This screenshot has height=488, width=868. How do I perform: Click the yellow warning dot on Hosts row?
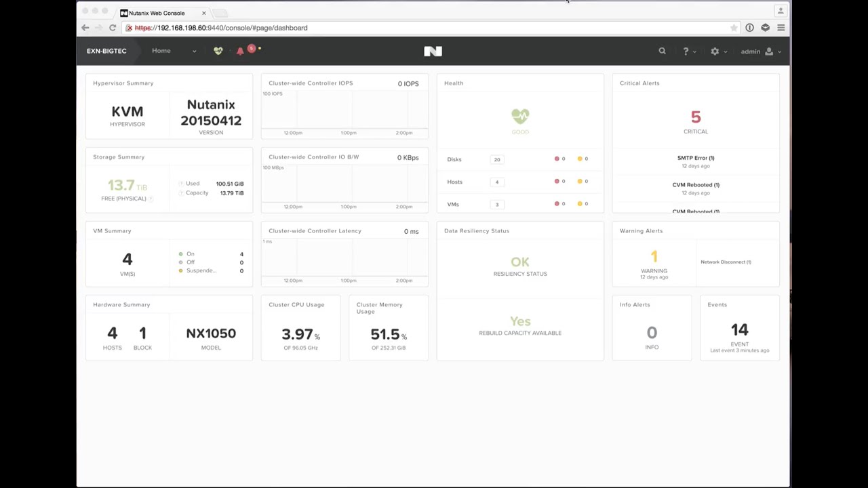tap(580, 181)
